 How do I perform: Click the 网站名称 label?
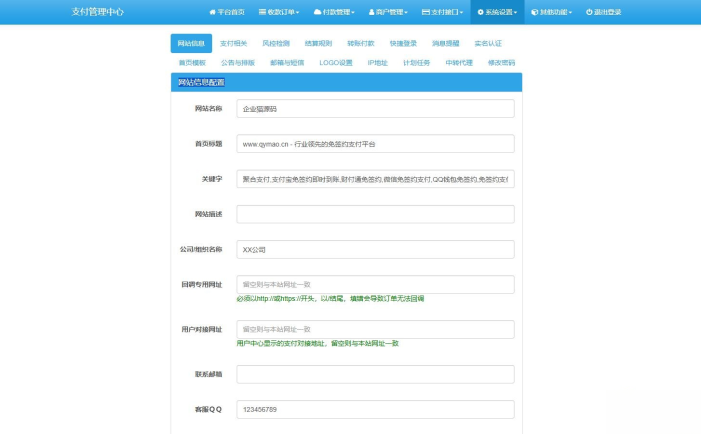click(208, 109)
